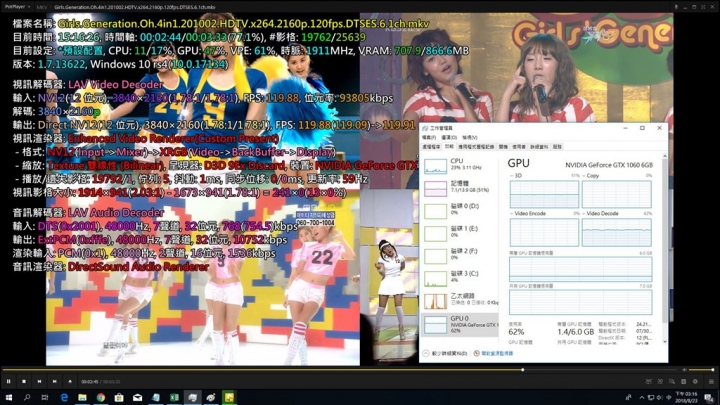Open 檔案(F) menu in Task Manager
Screen dimensions: 720x405
(x=429, y=137)
